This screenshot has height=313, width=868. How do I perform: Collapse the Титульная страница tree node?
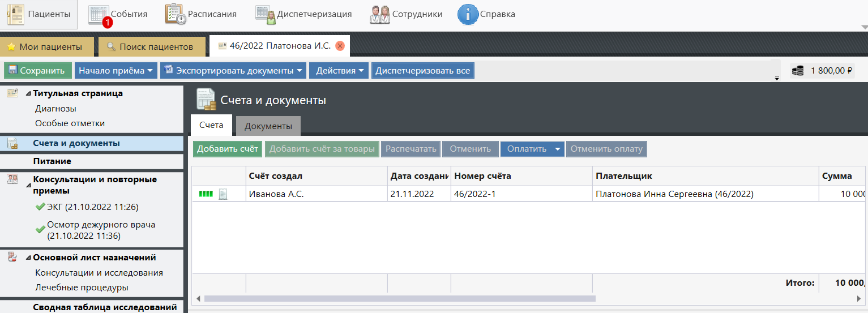point(28,93)
